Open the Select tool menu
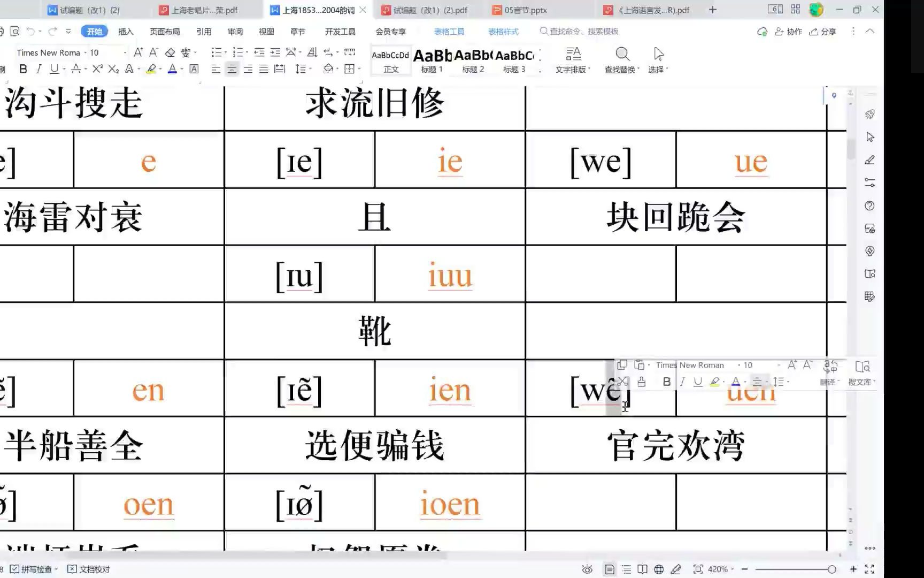The width and height of the screenshot is (924, 578). [658, 60]
